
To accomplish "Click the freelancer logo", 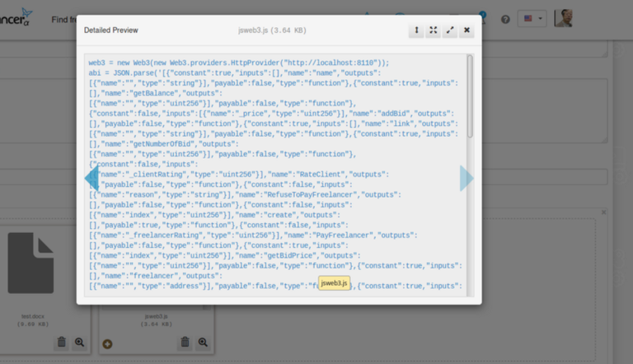I will [16, 17].
